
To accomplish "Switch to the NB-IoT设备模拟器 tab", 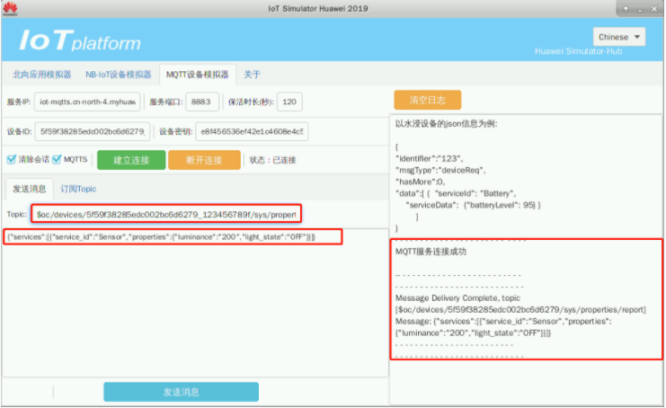I will coord(118,74).
